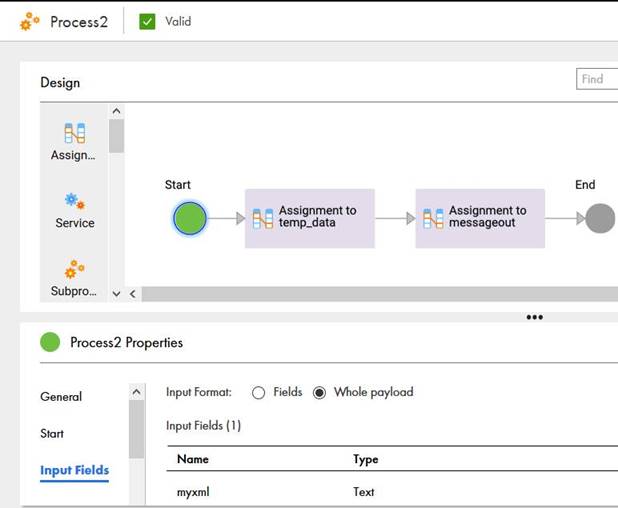Click canvas scroll left arrow
The height and width of the screenshot is (508, 618).
133,294
